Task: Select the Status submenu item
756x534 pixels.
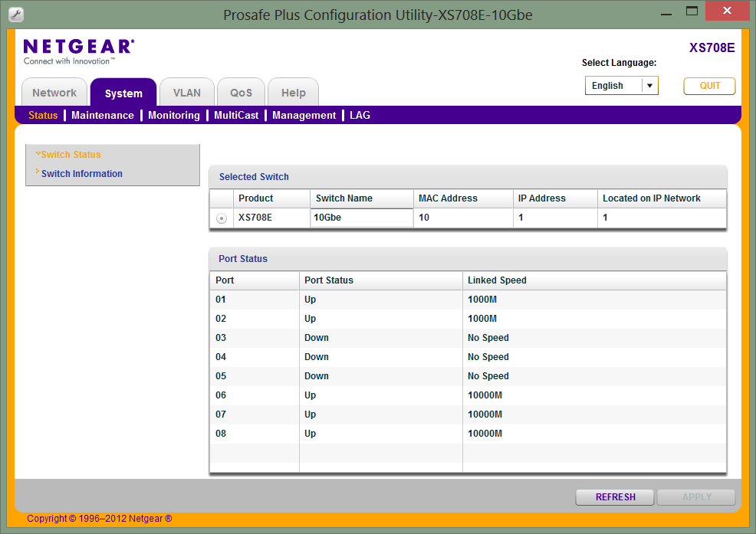Action: 43,115
